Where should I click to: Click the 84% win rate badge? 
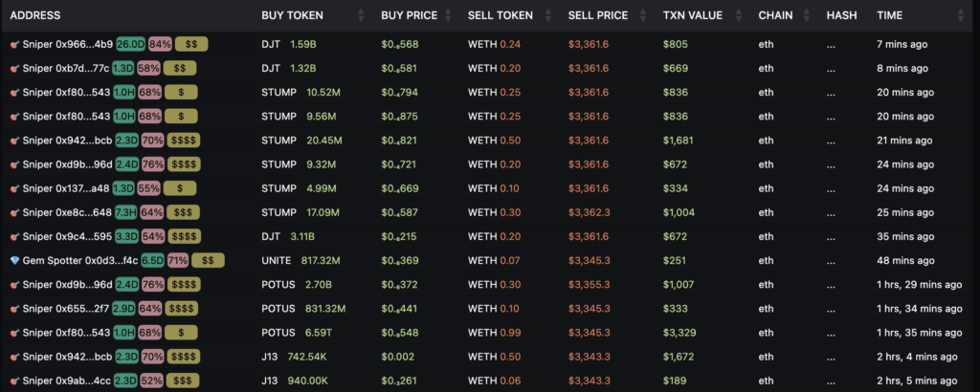point(160,44)
